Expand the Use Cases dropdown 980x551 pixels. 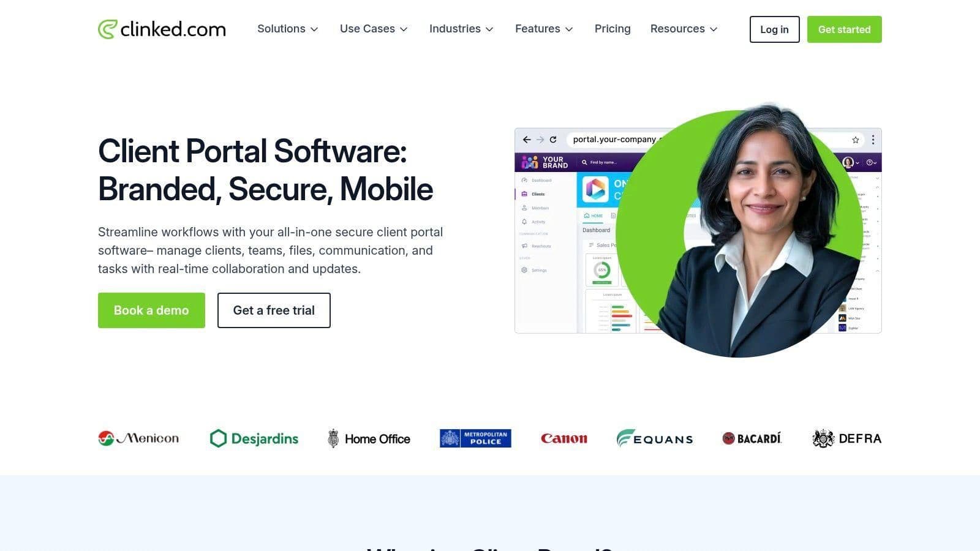point(374,29)
